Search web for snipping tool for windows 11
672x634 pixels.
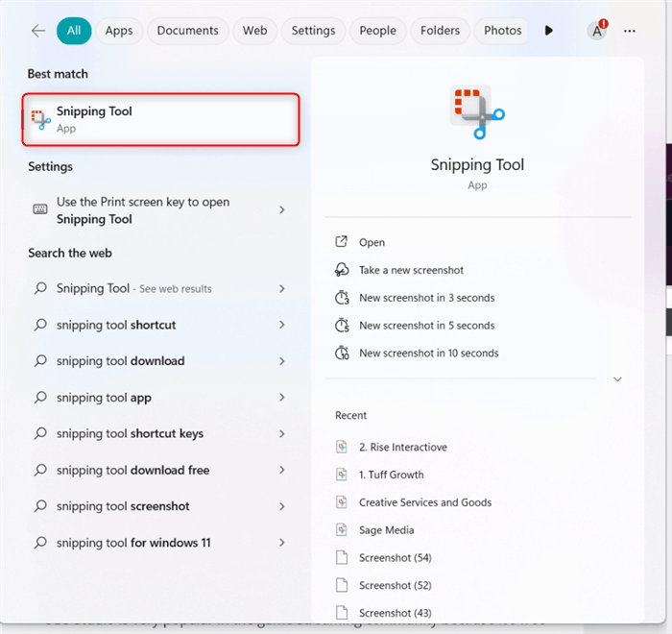click(x=160, y=543)
